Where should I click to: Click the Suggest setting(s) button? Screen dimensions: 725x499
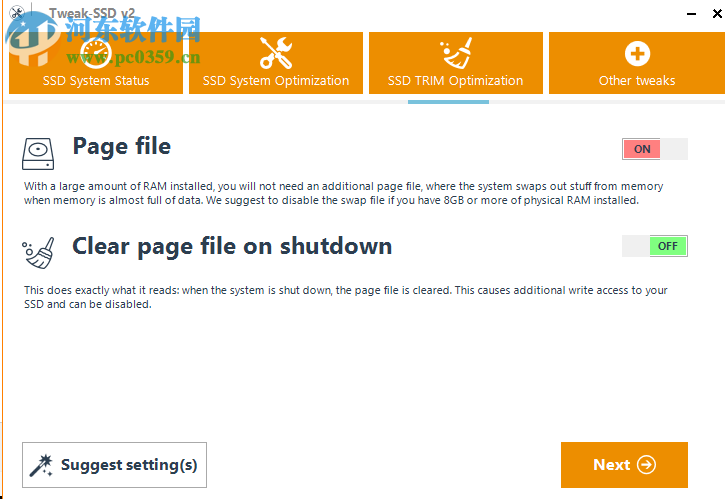114,465
